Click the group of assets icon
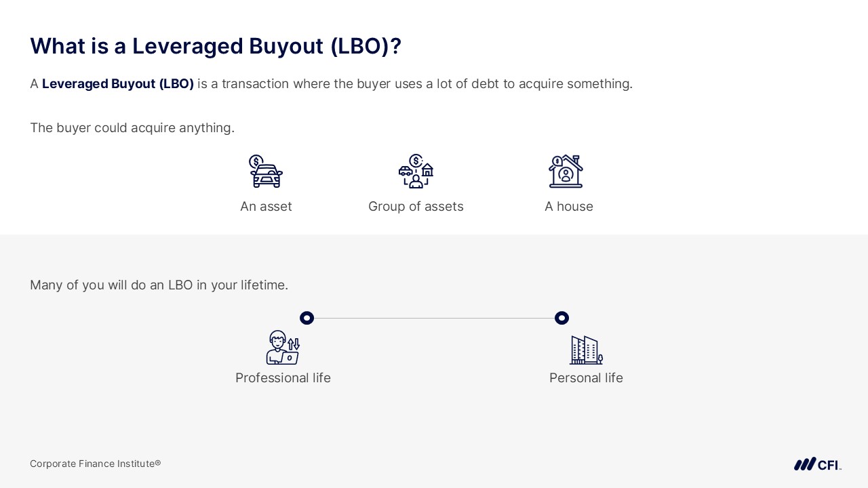The image size is (868, 488). pyautogui.click(x=416, y=171)
